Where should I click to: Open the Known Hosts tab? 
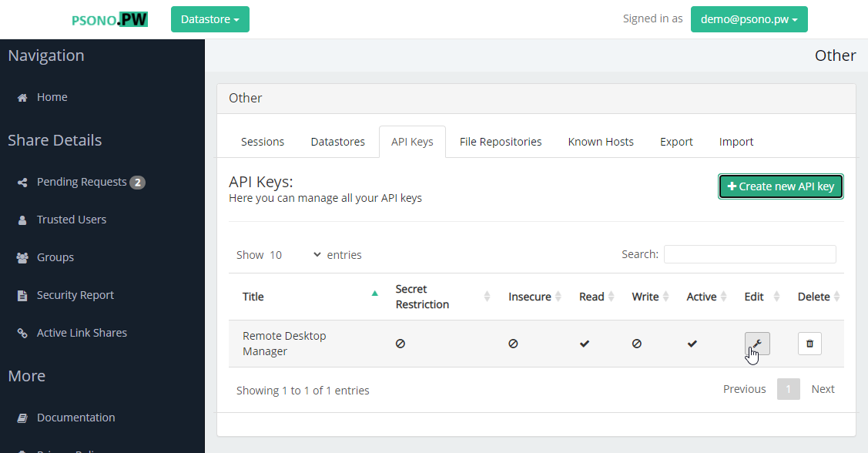[601, 142]
